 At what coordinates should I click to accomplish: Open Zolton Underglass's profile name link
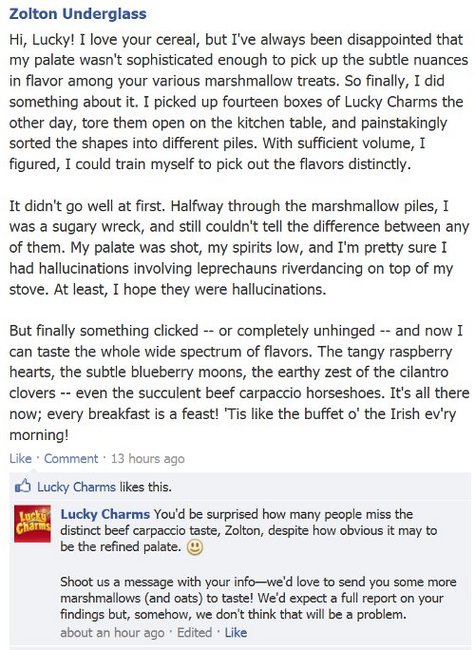pyautogui.click(x=78, y=14)
